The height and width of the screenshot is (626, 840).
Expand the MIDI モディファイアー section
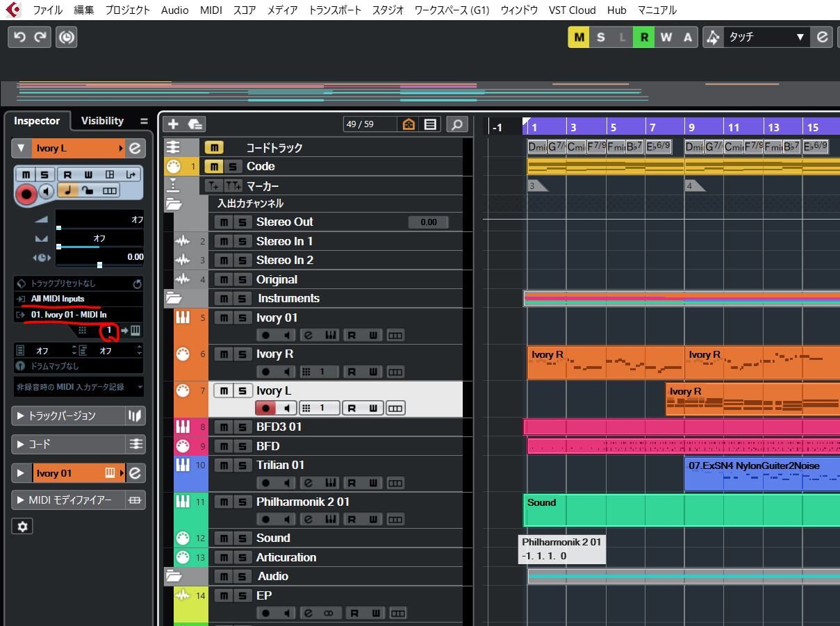19,500
